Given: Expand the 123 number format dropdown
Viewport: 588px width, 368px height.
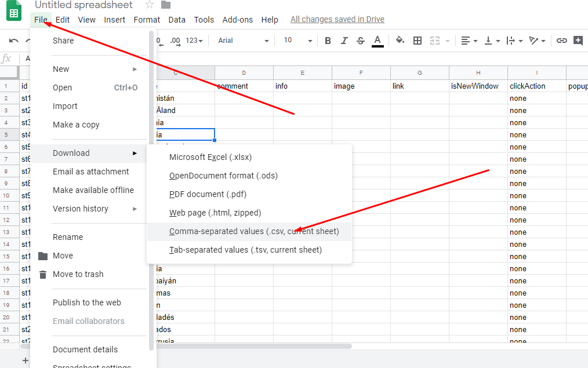Looking at the screenshot, I should pyautogui.click(x=194, y=41).
